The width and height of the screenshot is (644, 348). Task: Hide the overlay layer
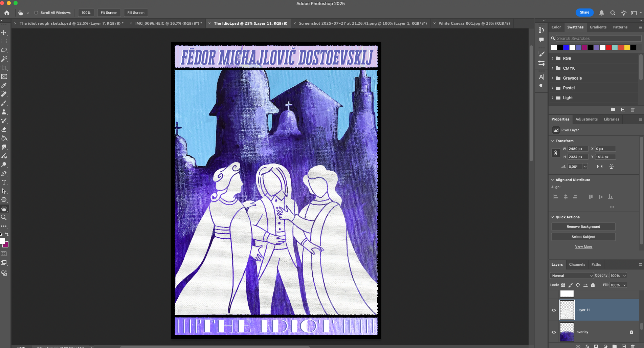click(554, 332)
